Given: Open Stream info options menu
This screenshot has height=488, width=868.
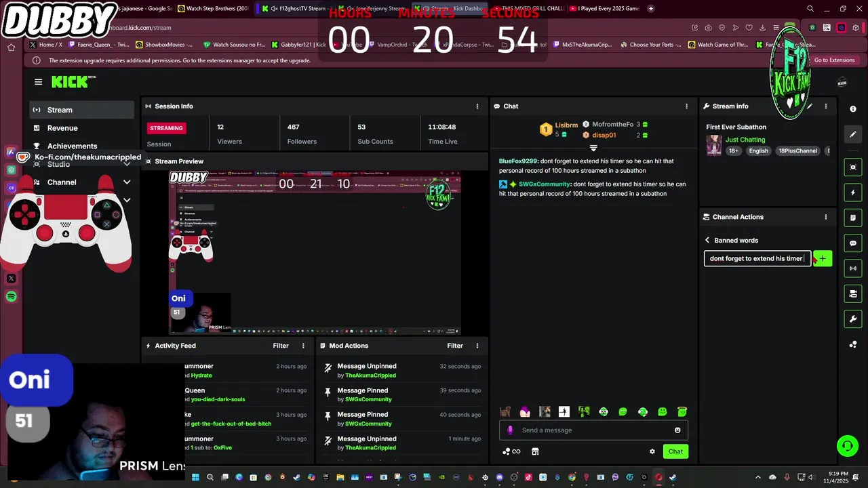Looking at the screenshot, I should coord(825,106).
